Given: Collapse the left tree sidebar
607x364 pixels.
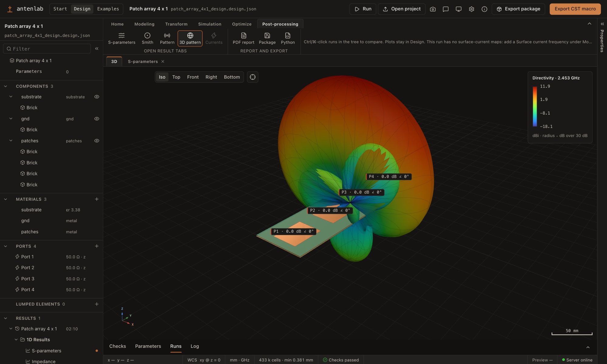Looking at the screenshot, I should click(x=97, y=49).
